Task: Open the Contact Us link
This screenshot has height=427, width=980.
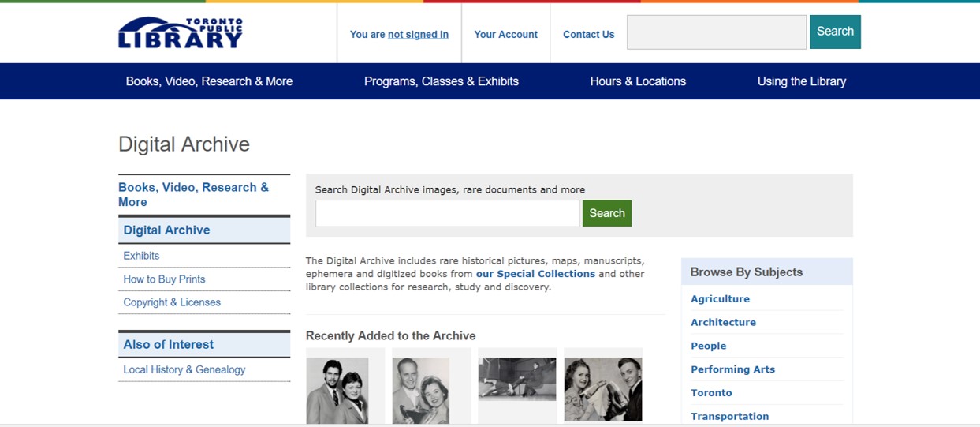Action: (588, 35)
